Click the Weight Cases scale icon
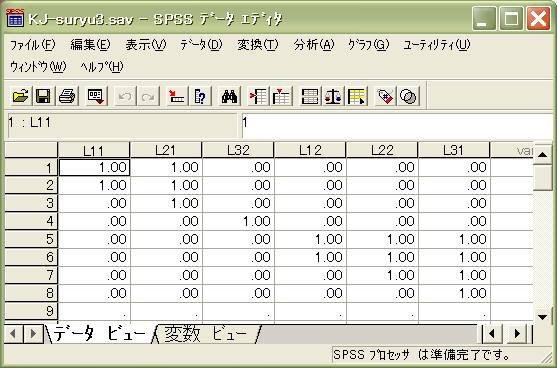Viewport: 557px width, 368px height. click(x=333, y=96)
